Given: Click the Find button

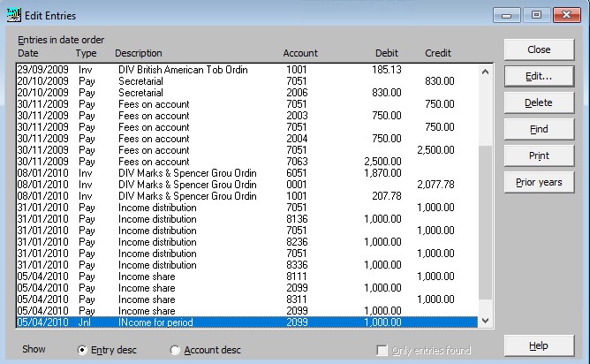Looking at the screenshot, I should pos(539,130).
